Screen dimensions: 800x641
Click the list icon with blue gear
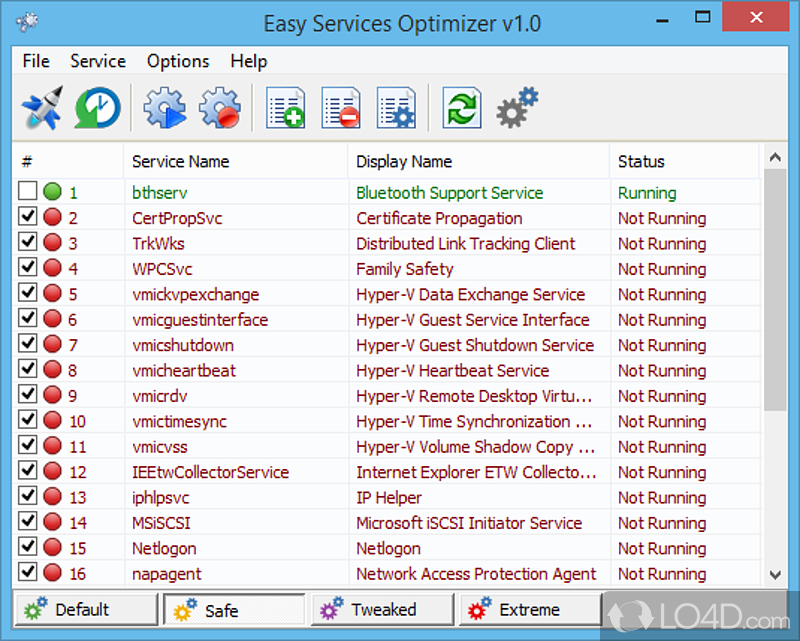pos(397,107)
